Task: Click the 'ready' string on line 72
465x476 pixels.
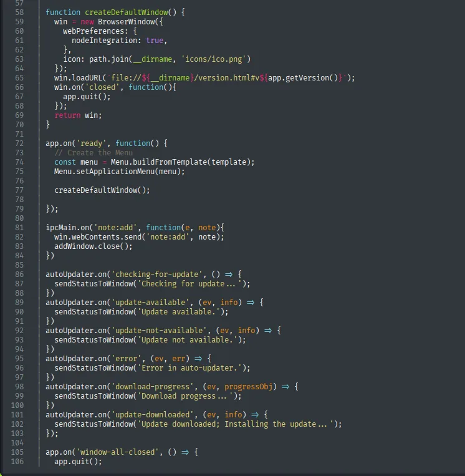Action: [x=91, y=143]
